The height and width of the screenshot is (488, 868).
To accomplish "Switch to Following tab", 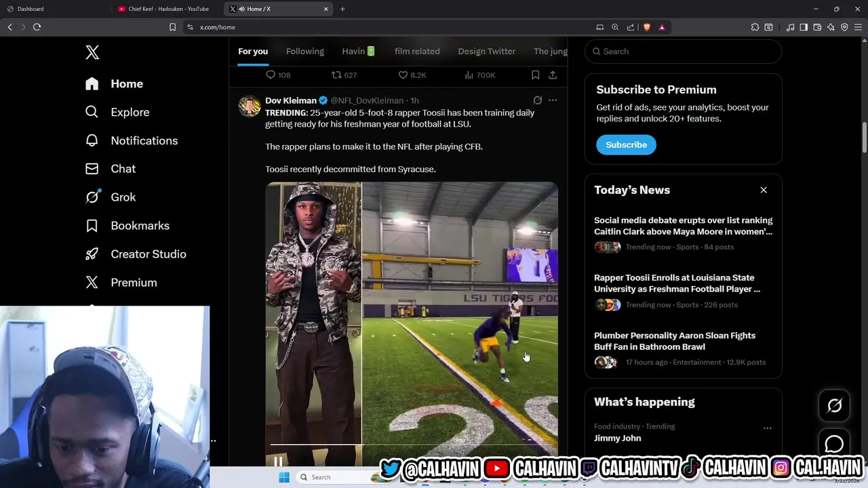I will pos(304,52).
